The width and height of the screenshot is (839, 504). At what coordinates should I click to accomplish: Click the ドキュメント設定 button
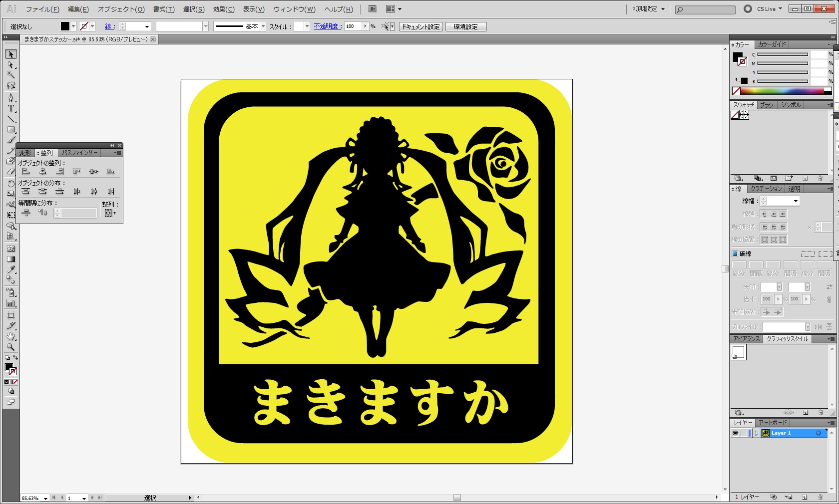(x=421, y=26)
